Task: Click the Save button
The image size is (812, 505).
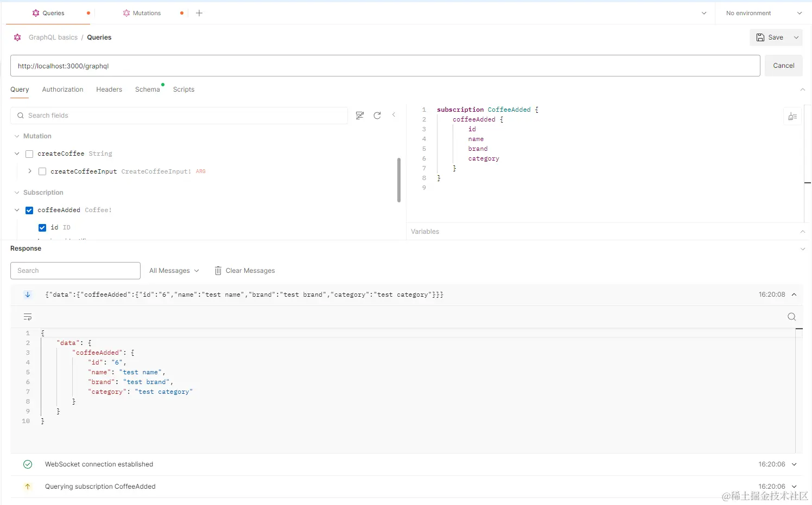Action: (770, 37)
